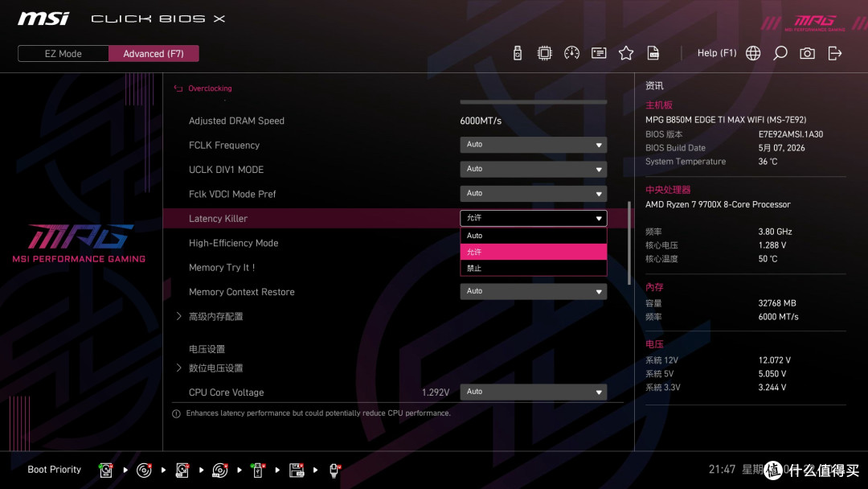
Task: Select the USB floppy boot device
Action: (x=297, y=471)
